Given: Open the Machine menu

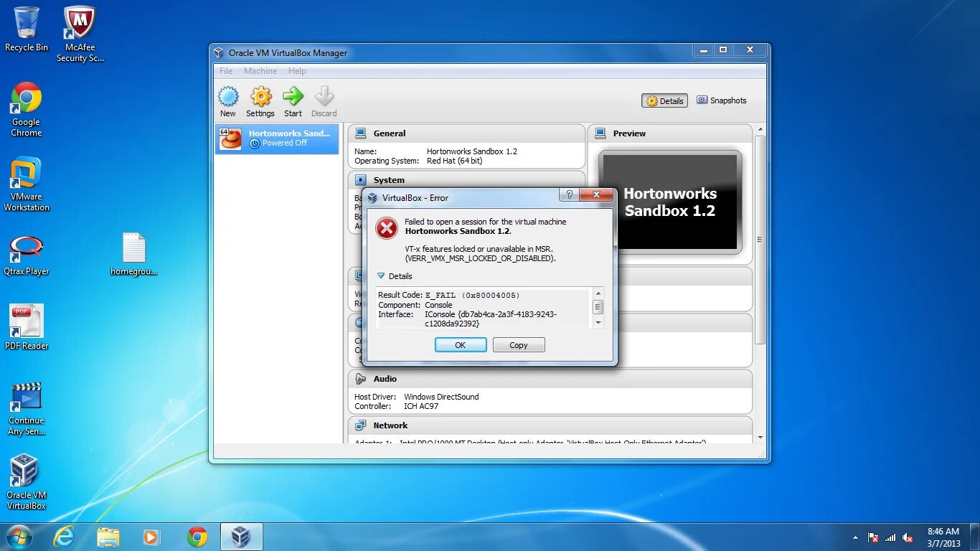Looking at the screenshot, I should tap(260, 71).
